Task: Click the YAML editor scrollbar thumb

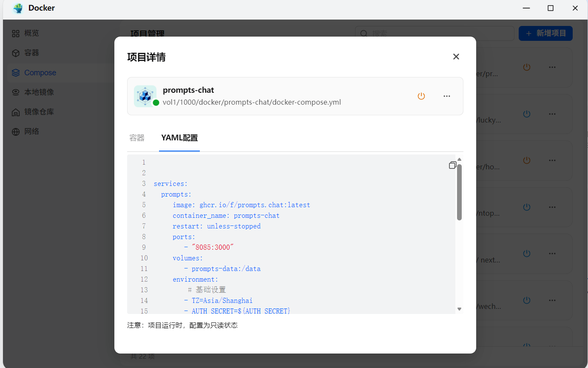Action: (x=459, y=192)
